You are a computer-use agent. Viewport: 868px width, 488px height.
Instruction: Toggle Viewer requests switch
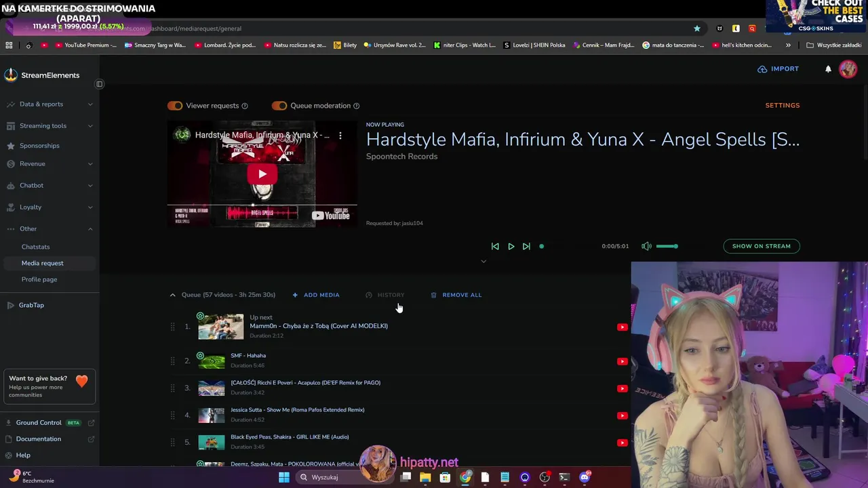pos(175,106)
